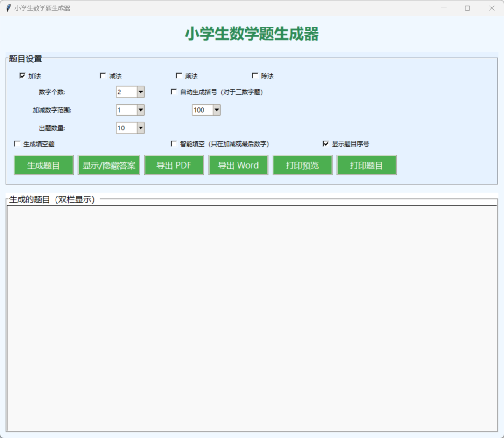Enable the 乘法 checkbox

point(179,75)
